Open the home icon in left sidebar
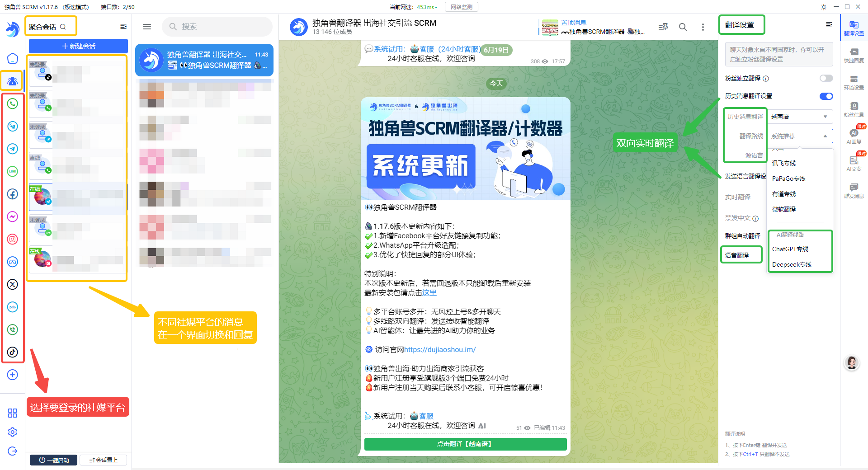The width and height of the screenshot is (868, 470). 13,58
